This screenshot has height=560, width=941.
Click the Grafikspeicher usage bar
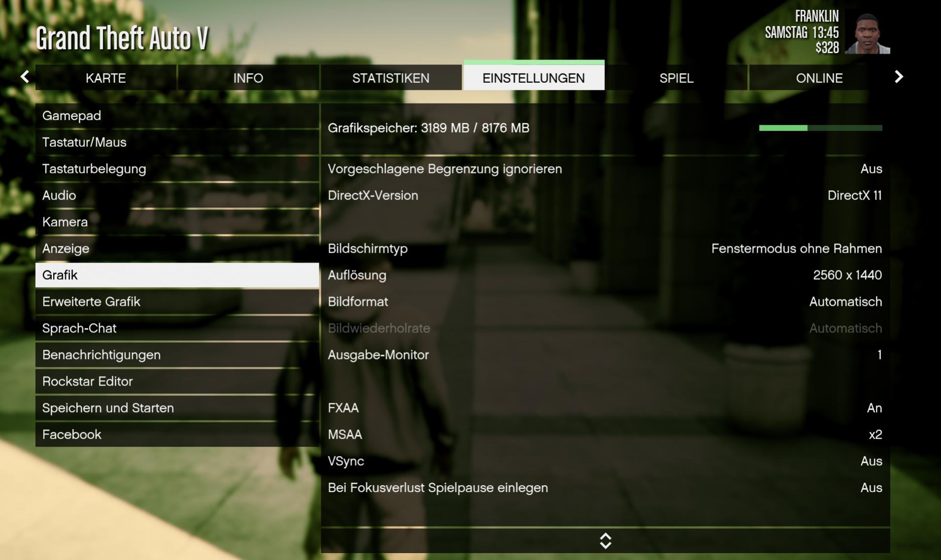tap(821, 128)
